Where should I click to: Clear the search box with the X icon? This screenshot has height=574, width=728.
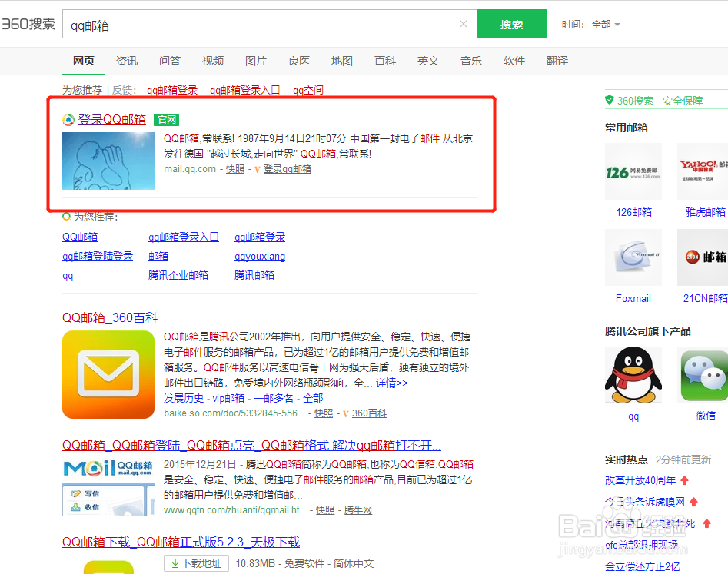pos(463,24)
